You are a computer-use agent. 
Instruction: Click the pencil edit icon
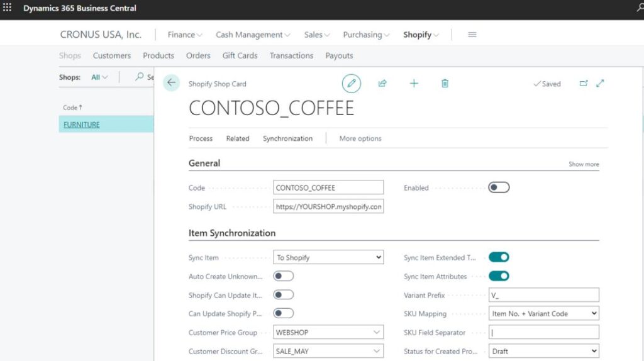click(352, 83)
